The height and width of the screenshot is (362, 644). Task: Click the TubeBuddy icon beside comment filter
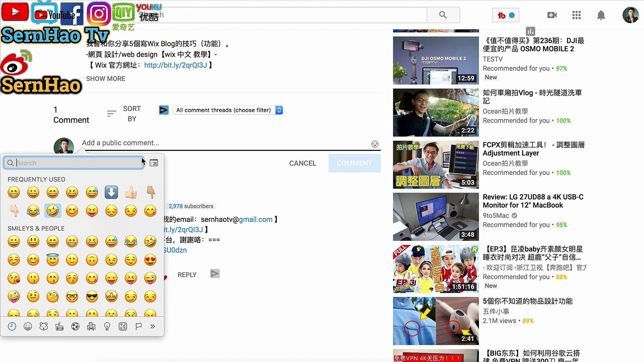[x=164, y=110]
